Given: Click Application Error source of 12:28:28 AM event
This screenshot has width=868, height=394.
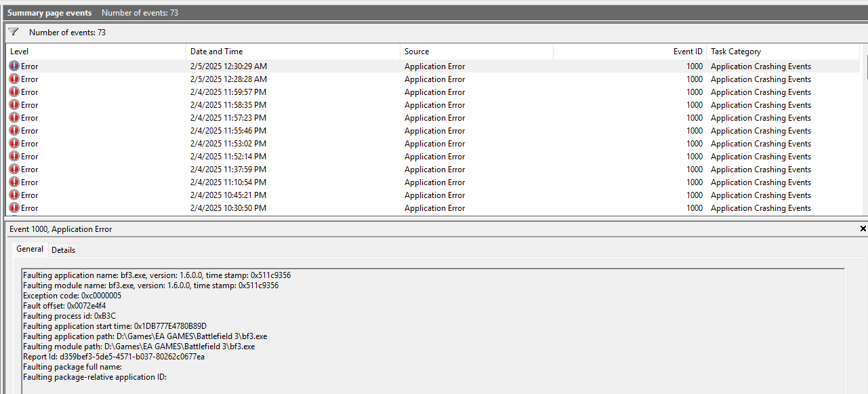Looking at the screenshot, I should click(x=434, y=79).
